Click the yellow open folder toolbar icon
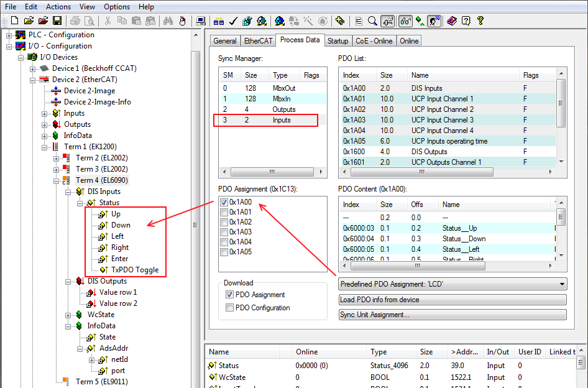Image resolution: width=588 pixels, height=388 pixels. pos(29,21)
